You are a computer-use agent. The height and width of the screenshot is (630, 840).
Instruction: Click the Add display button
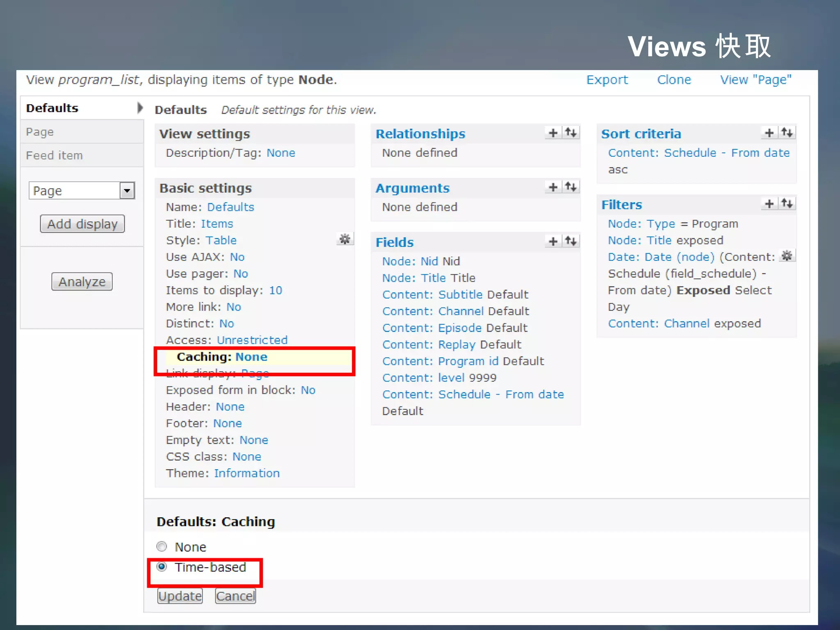point(82,224)
